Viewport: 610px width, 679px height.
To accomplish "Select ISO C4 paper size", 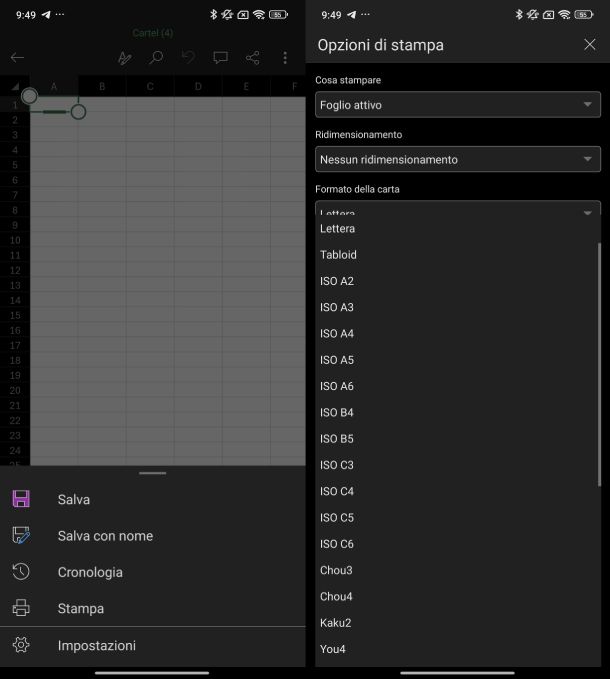I will pos(458,491).
